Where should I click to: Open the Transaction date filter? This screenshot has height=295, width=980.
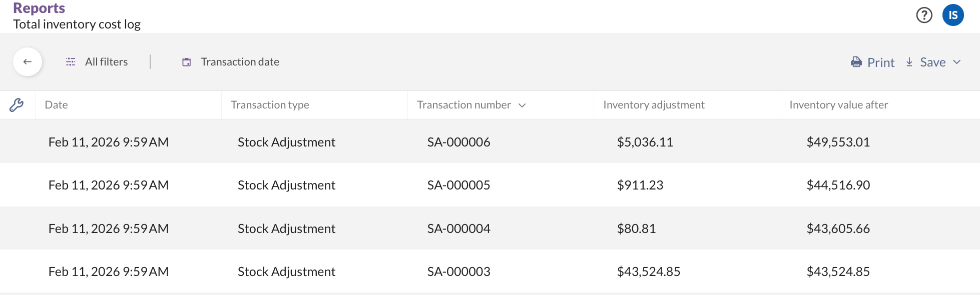240,62
